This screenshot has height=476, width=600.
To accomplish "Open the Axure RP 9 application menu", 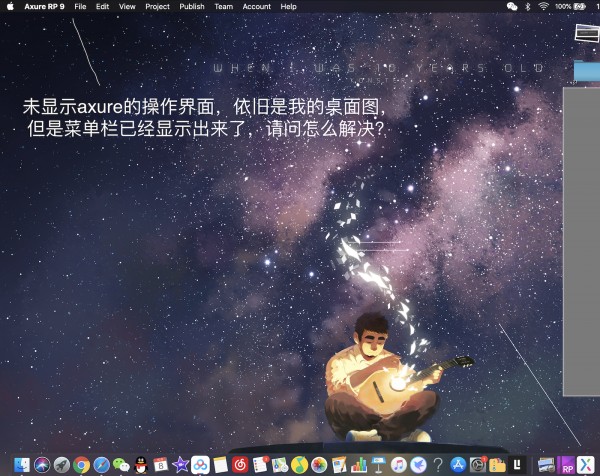I will [44, 7].
